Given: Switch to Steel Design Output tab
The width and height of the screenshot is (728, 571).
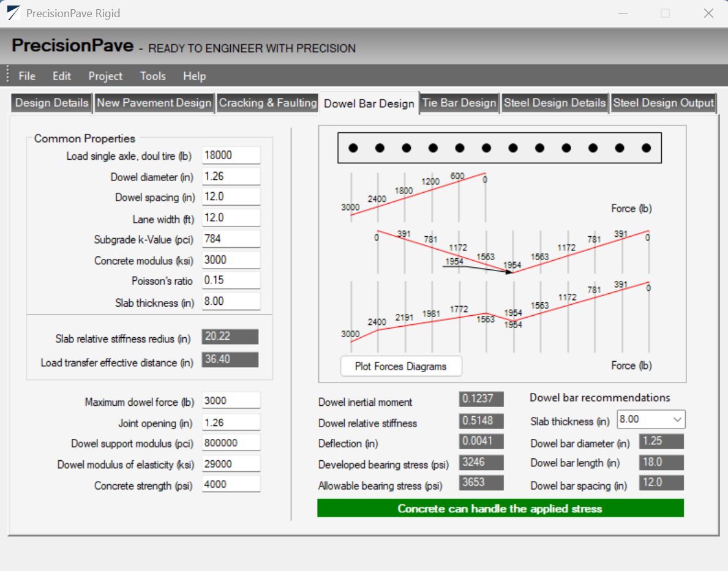Looking at the screenshot, I should coord(664,103).
